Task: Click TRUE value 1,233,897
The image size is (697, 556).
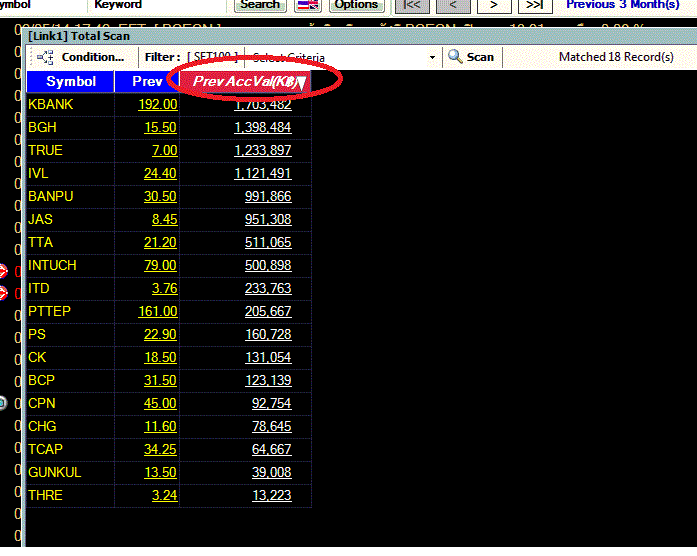Action: click(263, 150)
